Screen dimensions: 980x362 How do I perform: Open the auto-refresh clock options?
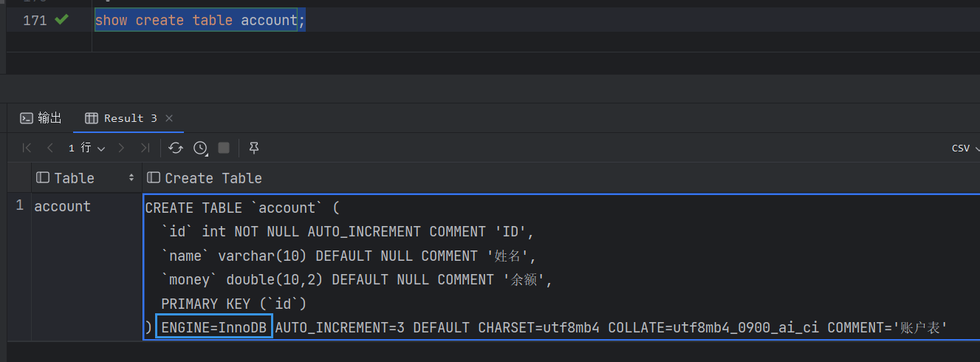[x=200, y=148]
